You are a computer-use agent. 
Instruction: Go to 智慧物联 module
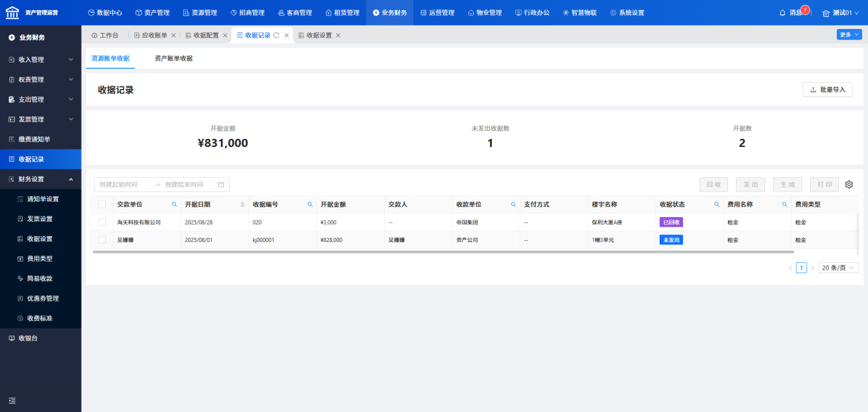tap(579, 13)
